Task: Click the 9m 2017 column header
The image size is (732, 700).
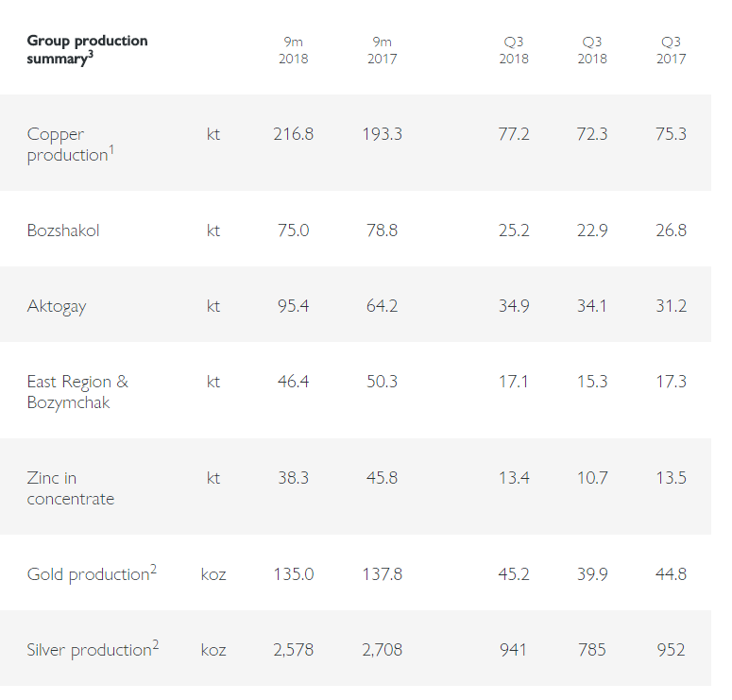Action: pos(382,50)
